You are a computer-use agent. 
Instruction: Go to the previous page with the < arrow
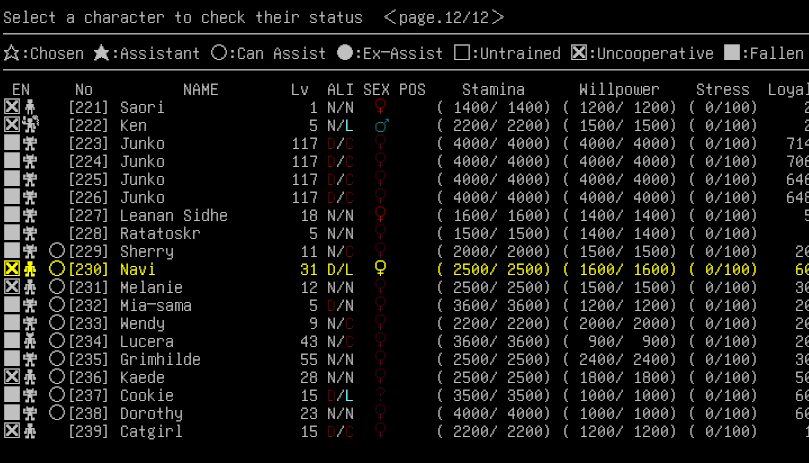click(390, 17)
